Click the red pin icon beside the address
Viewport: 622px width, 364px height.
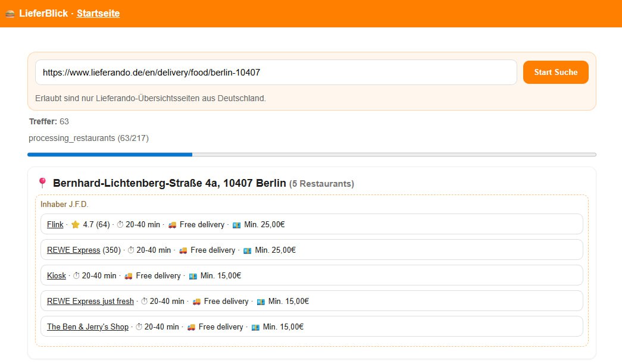[42, 183]
